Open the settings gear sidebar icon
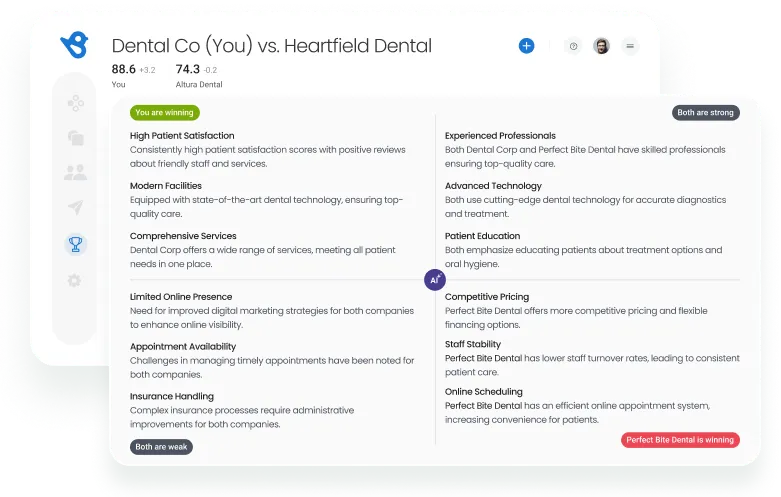 point(75,280)
